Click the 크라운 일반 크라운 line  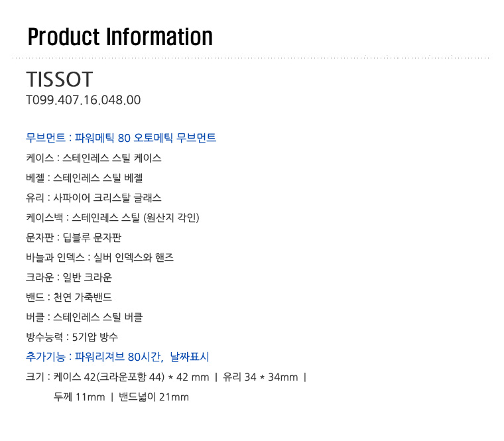point(69,277)
